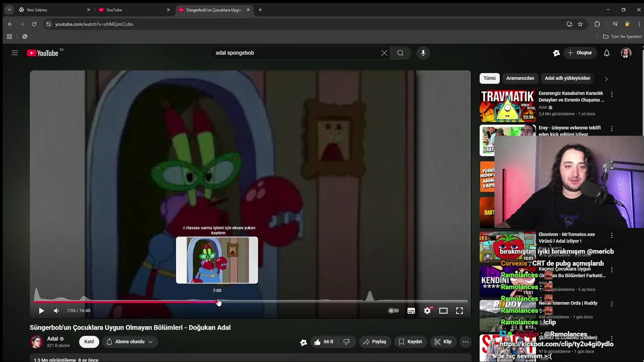This screenshot has width=644, height=362.
Task: Open the notifications bell in YouTube header
Action: tap(607, 53)
